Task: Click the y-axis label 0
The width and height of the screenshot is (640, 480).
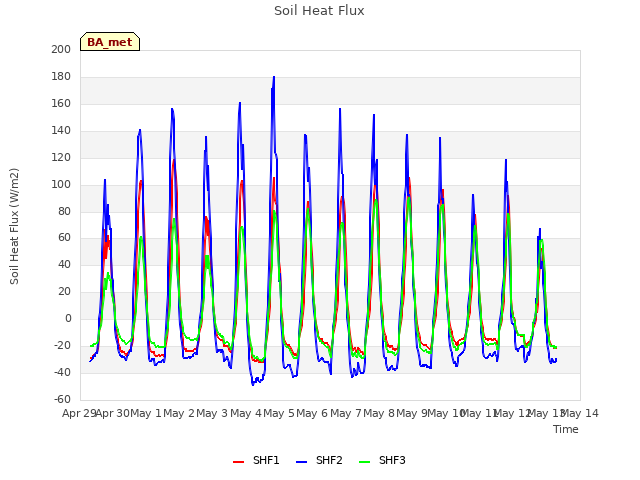Action: coord(68,318)
